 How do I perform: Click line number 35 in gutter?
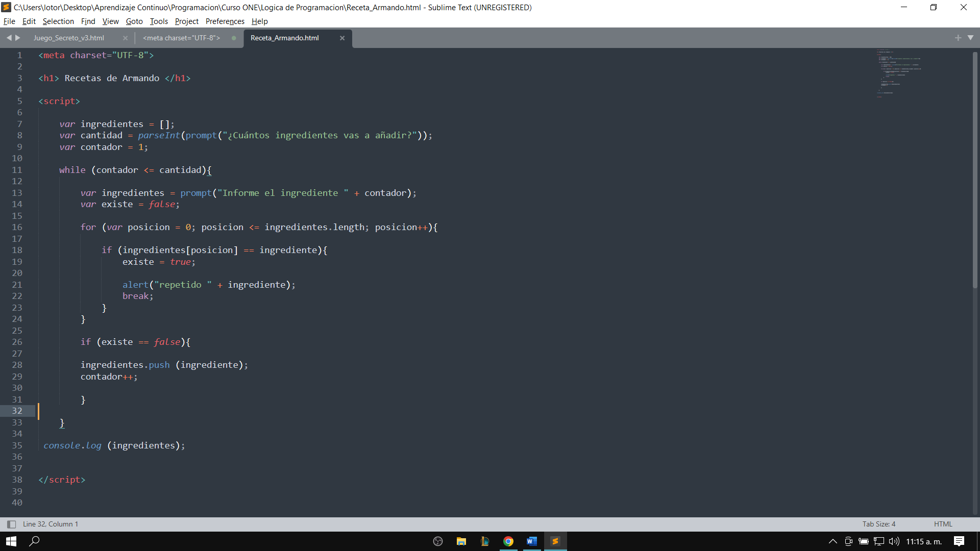(x=17, y=445)
